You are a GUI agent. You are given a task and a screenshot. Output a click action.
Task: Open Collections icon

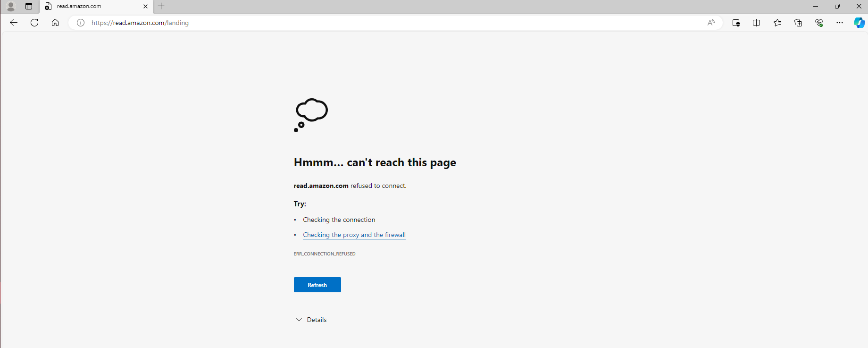click(798, 23)
